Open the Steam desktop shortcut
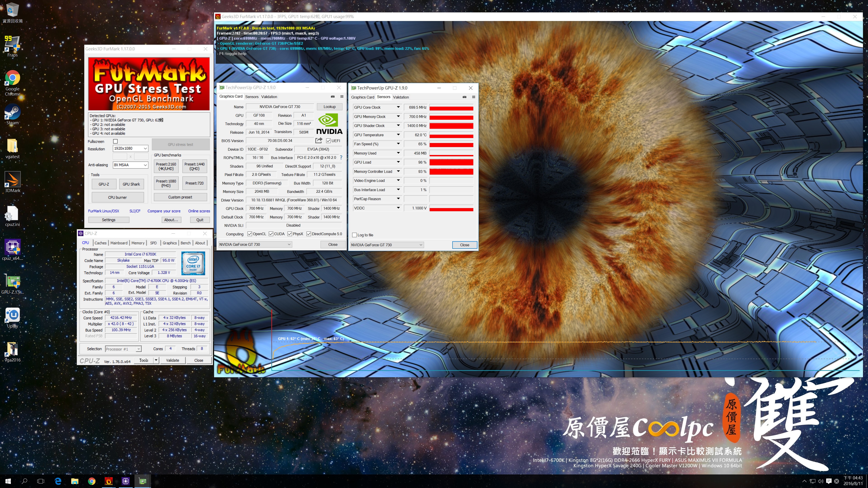This screenshot has height=488, width=868. point(12,115)
